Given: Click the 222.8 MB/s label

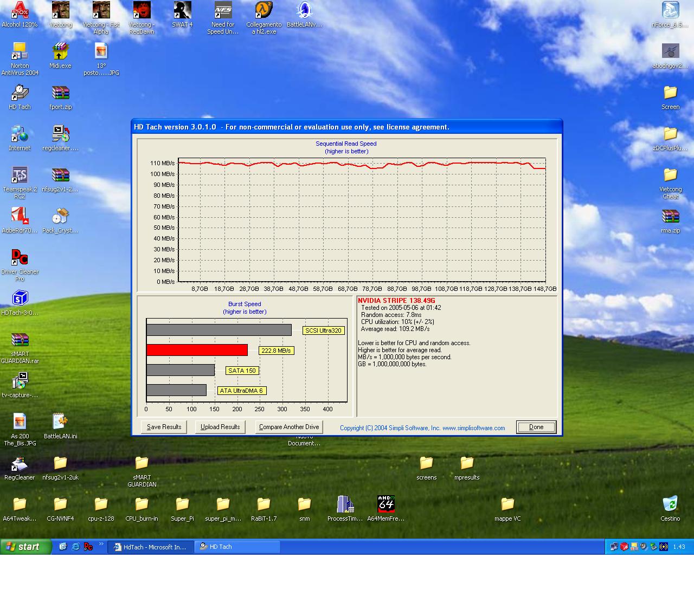Looking at the screenshot, I should point(276,351).
